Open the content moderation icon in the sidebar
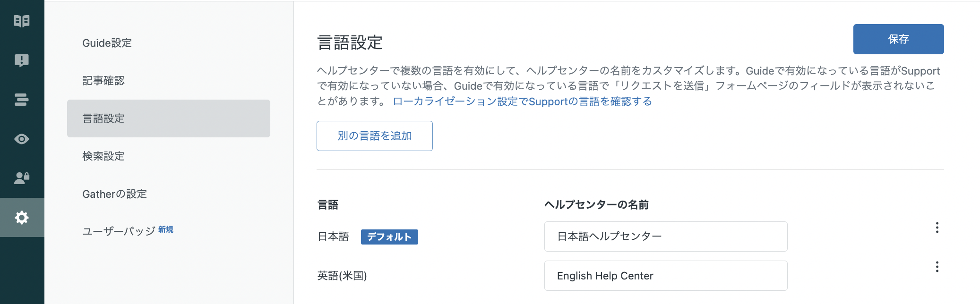The height and width of the screenshot is (304, 980). pyautogui.click(x=22, y=60)
